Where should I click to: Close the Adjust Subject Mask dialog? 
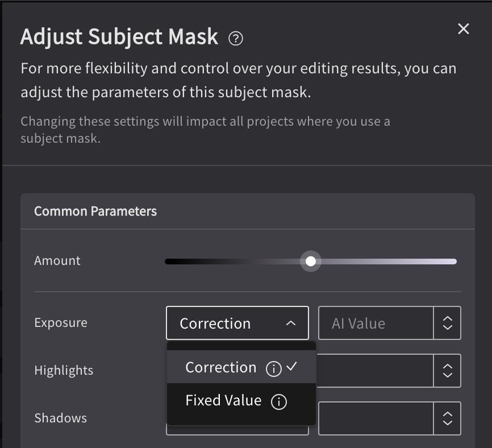tap(464, 29)
